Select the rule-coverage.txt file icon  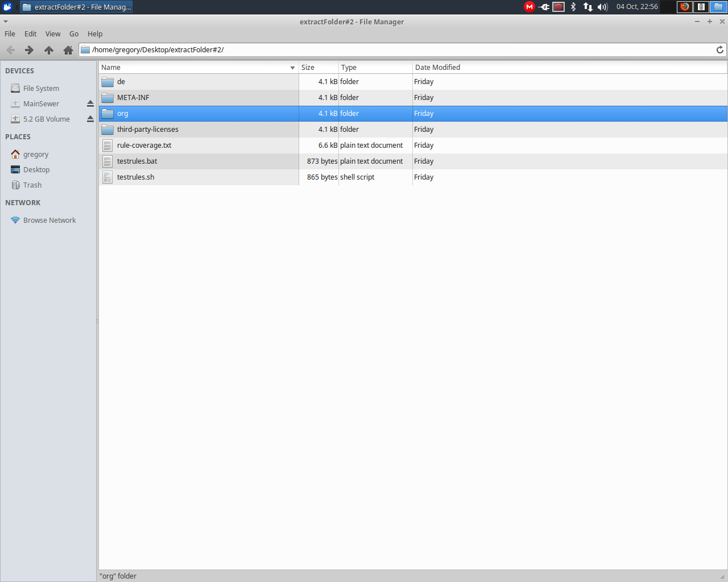(107, 145)
